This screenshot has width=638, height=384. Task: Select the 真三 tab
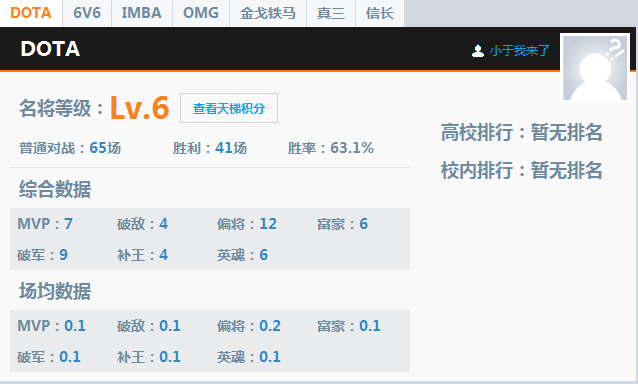[x=331, y=13]
